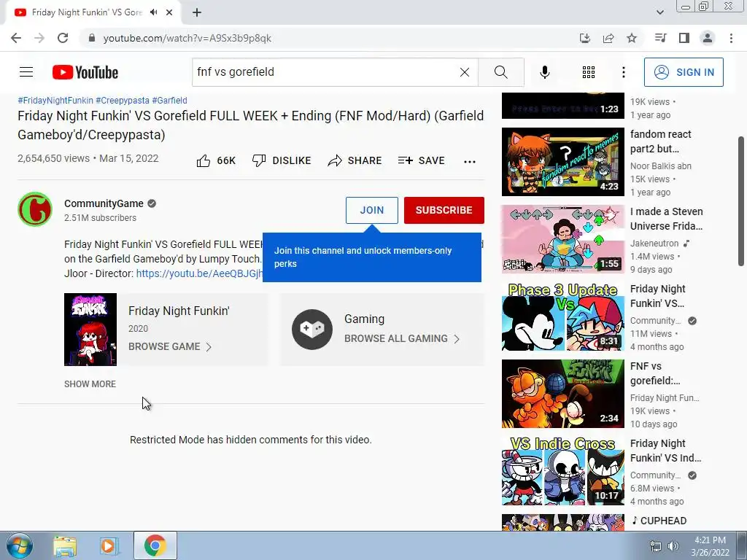Image resolution: width=747 pixels, height=560 pixels.
Task: Open Phase 3 Update Vs thumbnail
Action: (562, 316)
